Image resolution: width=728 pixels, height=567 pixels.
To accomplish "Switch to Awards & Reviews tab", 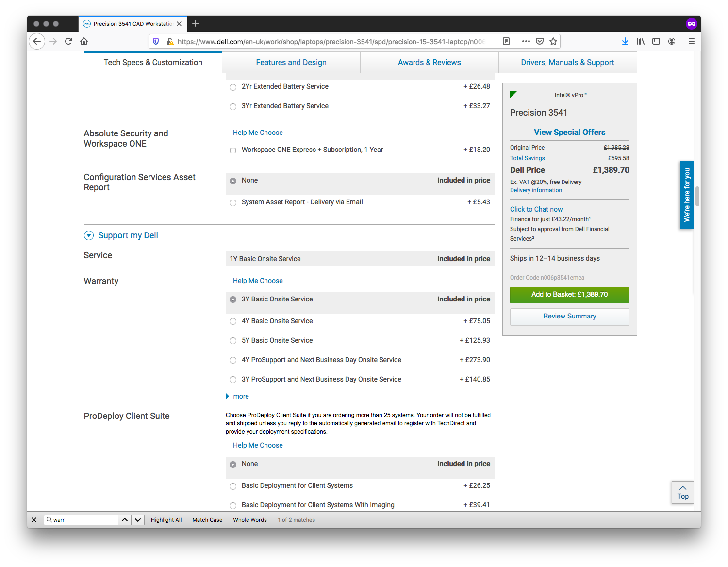I will [x=430, y=62].
